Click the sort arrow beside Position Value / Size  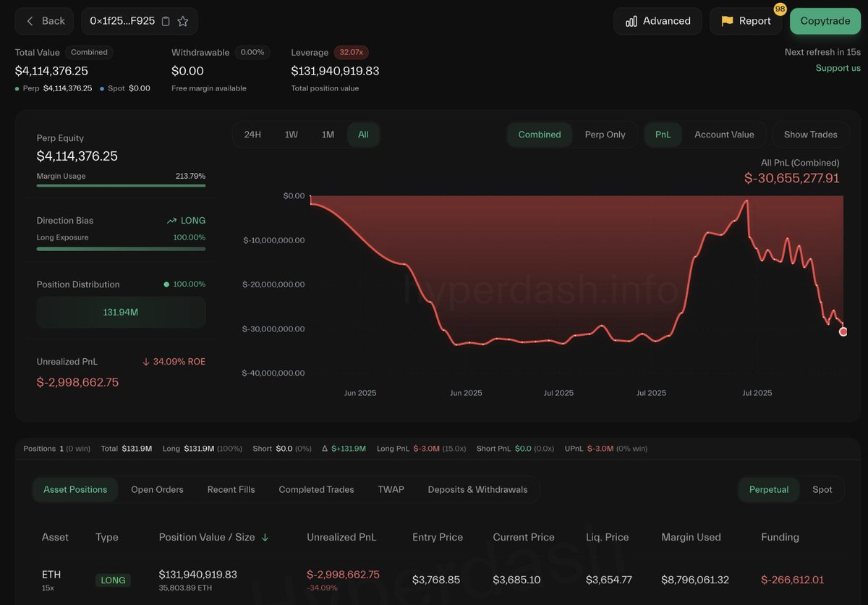pyautogui.click(x=265, y=537)
